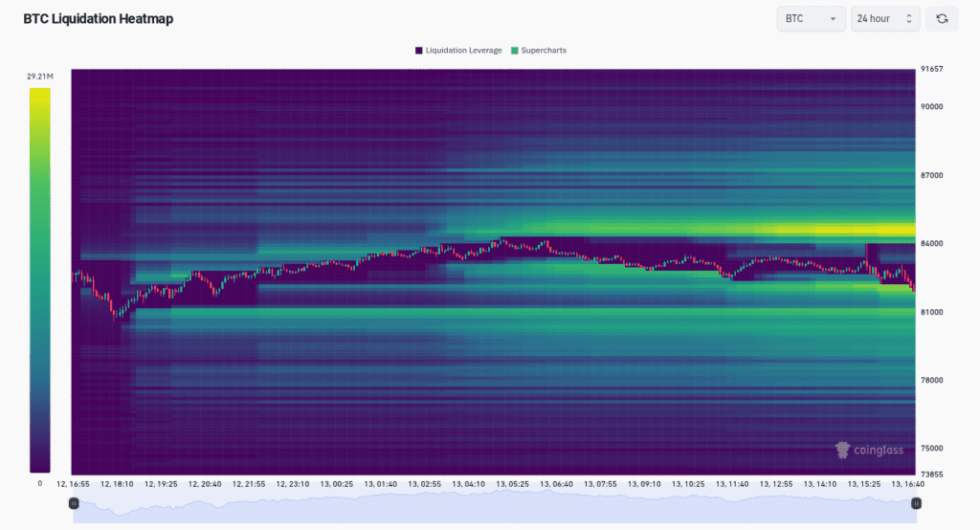Toggle the Supercharts legend label

pyautogui.click(x=544, y=50)
